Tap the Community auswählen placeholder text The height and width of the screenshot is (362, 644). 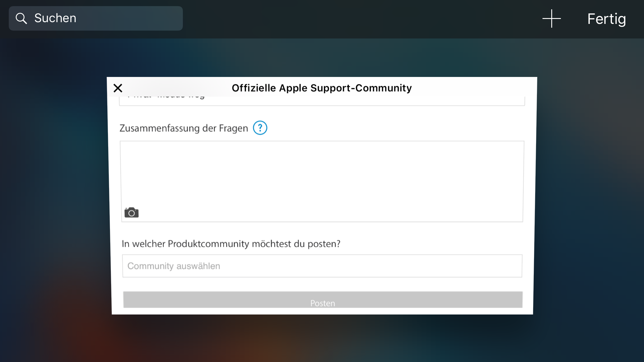coord(174,266)
